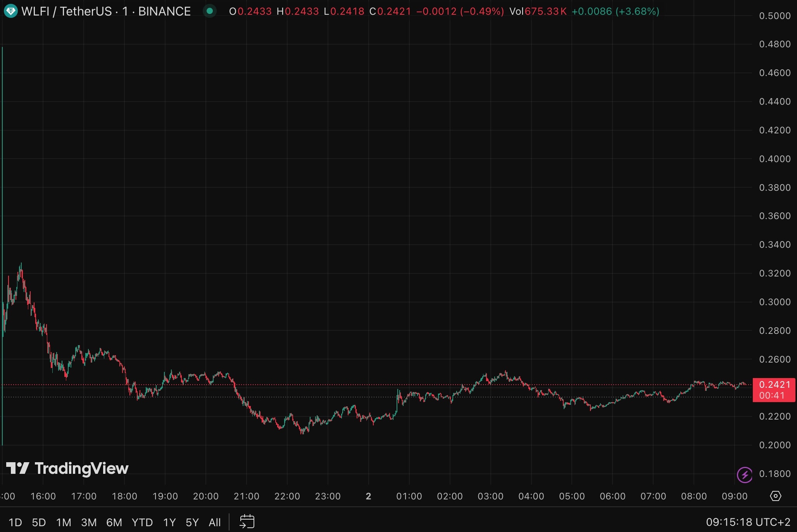Image resolution: width=797 pixels, height=532 pixels.
Task: Open chart settings via the hexagon icon
Action: 775,496
